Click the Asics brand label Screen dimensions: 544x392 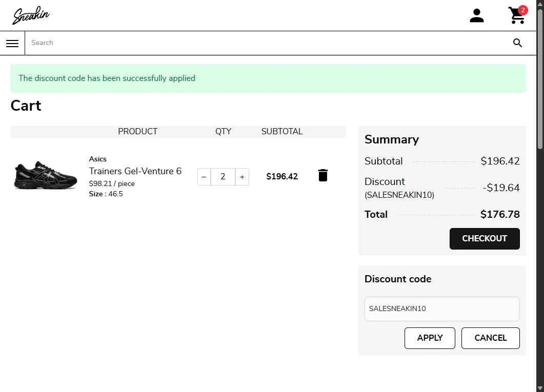pyautogui.click(x=97, y=159)
